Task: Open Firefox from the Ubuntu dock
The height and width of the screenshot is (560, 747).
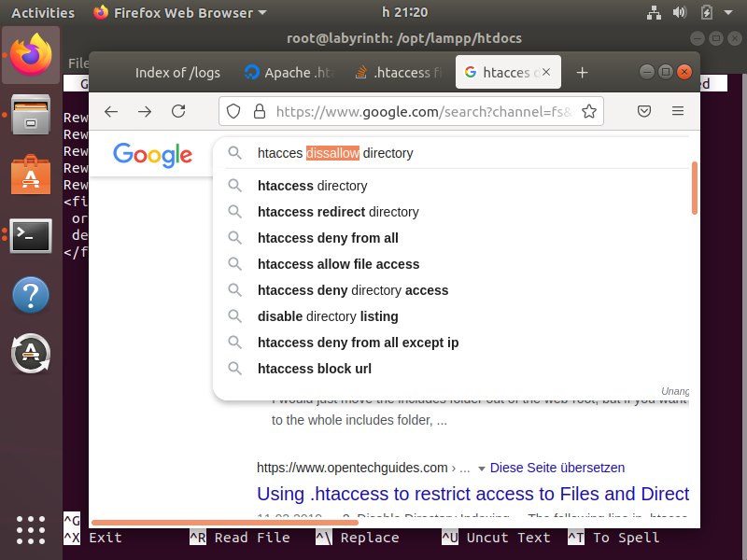Action: click(x=31, y=55)
